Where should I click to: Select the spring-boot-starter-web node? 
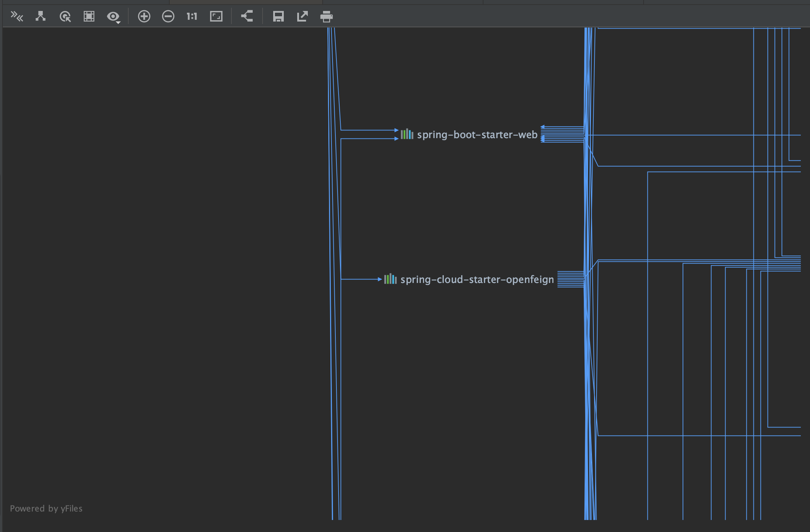[x=469, y=135]
